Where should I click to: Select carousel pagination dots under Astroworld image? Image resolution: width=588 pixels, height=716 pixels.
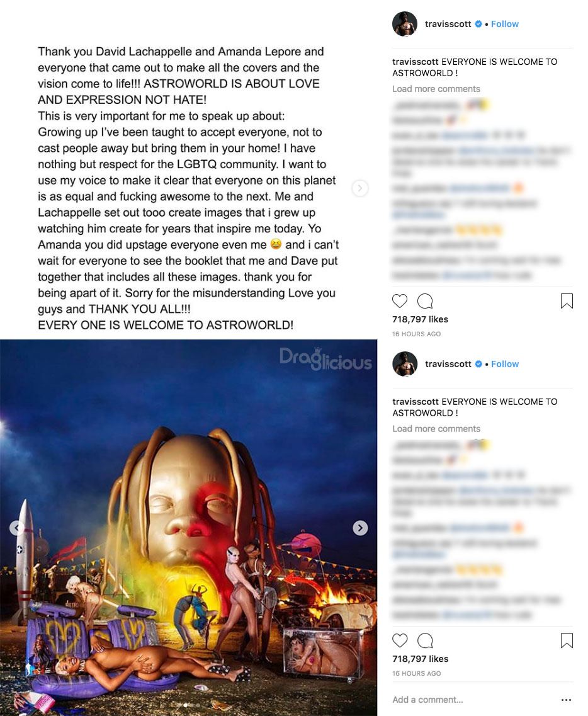click(x=188, y=705)
